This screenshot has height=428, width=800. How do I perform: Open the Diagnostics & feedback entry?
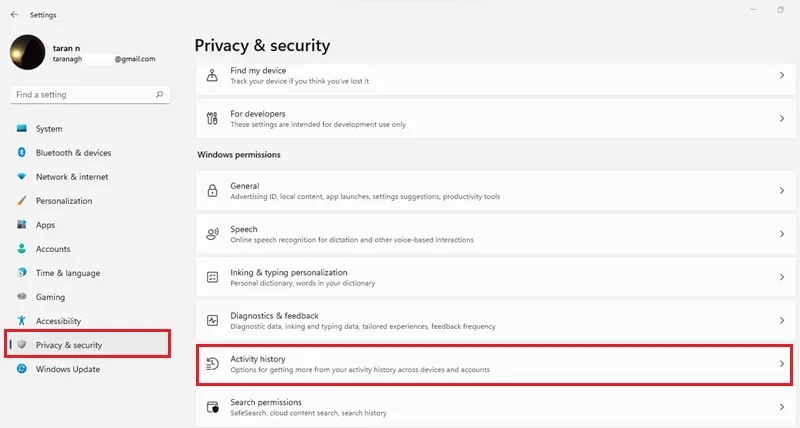[495, 320]
